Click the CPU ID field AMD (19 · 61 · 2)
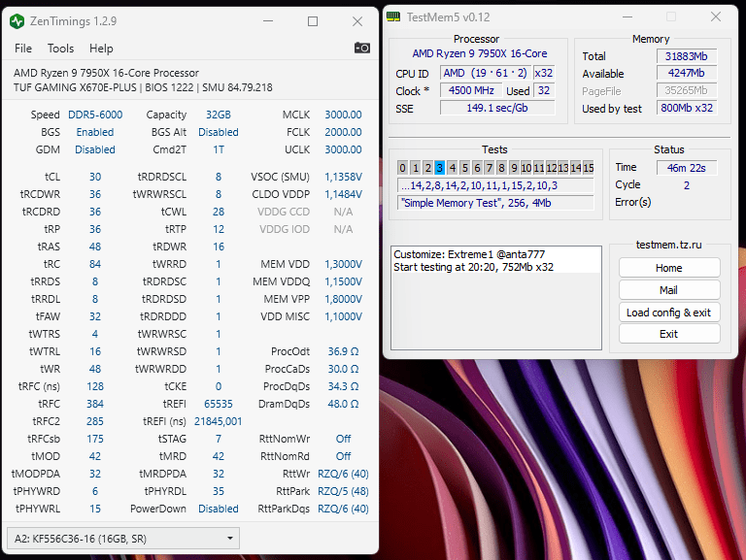746x560 pixels. coord(486,73)
